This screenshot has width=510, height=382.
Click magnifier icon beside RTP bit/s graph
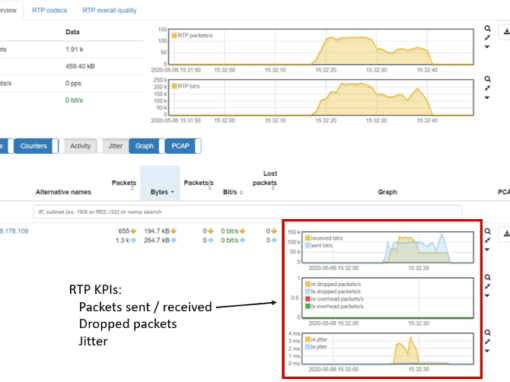[x=487, y=79]
